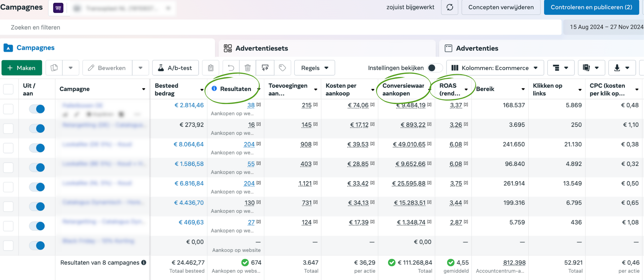Click 'Controleren en publiceren (2)' button
644x280 pixels.
(x=591, y=7)
